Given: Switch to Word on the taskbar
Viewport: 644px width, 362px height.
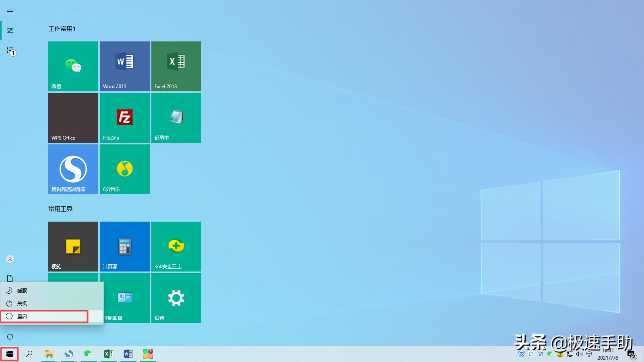Looking at the screenshot, I should pos(128,354).
